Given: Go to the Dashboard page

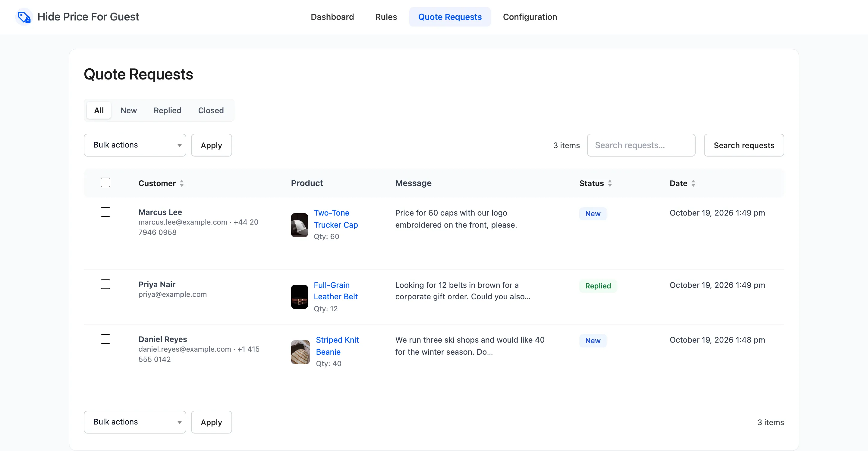Looking at the screenshot, I should (x=332, y=17).
